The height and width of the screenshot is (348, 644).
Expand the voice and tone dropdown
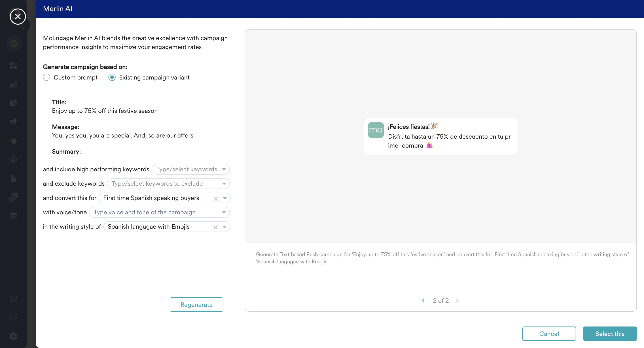224,213
